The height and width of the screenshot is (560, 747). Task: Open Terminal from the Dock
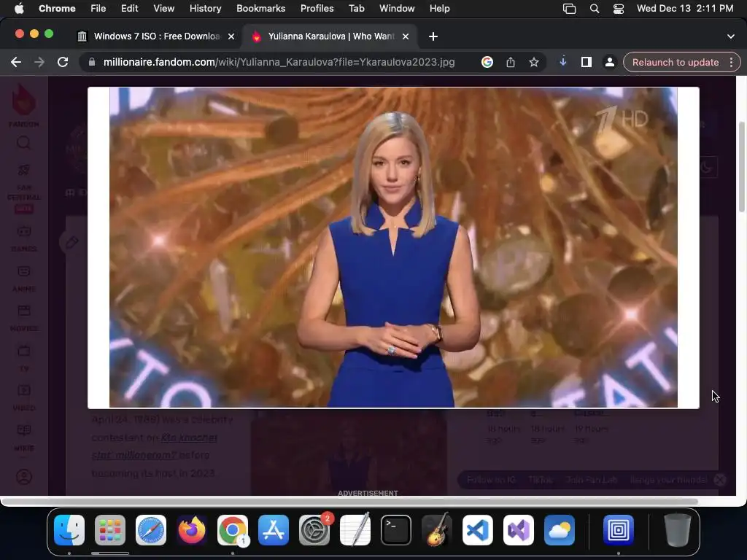[396, 529]
